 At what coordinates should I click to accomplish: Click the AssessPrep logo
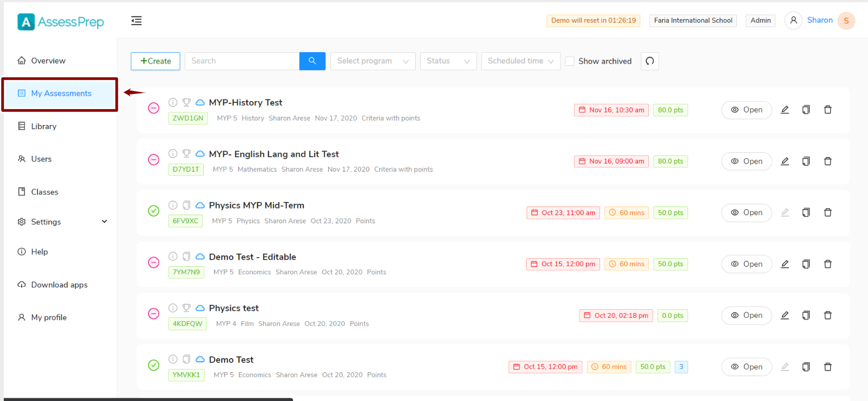[x=60, y=22]
